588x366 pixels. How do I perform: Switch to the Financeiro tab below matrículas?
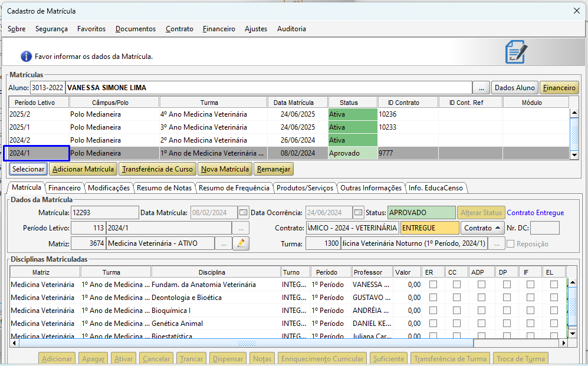pyautogui.click(x=64, y=188)
